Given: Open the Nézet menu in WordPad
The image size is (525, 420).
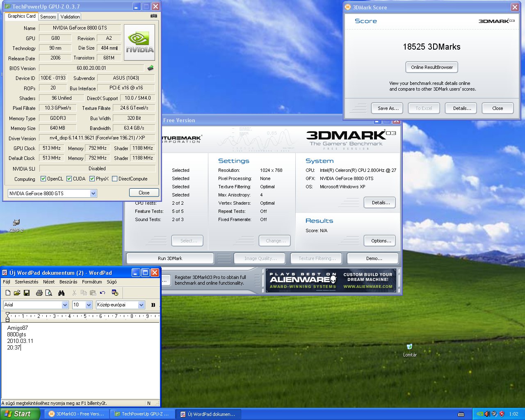Looking at the screenshot, I should (x=49, y=282).
